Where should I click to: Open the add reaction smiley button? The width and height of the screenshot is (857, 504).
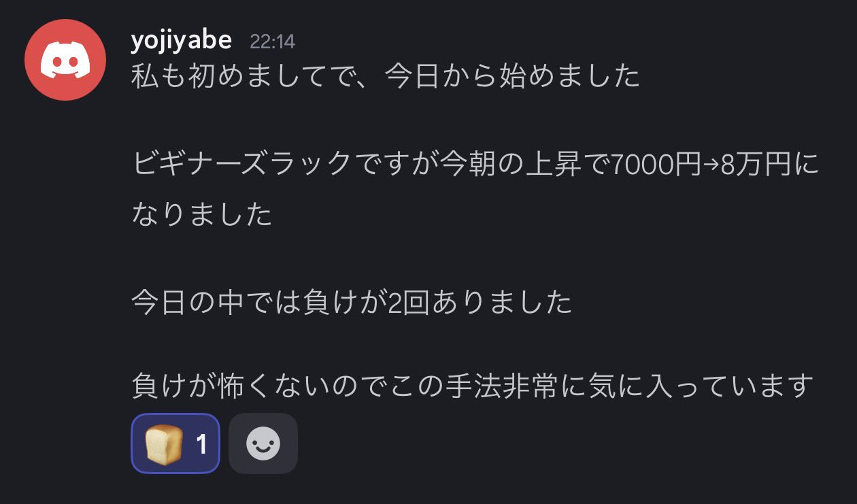tap(263, 444)
